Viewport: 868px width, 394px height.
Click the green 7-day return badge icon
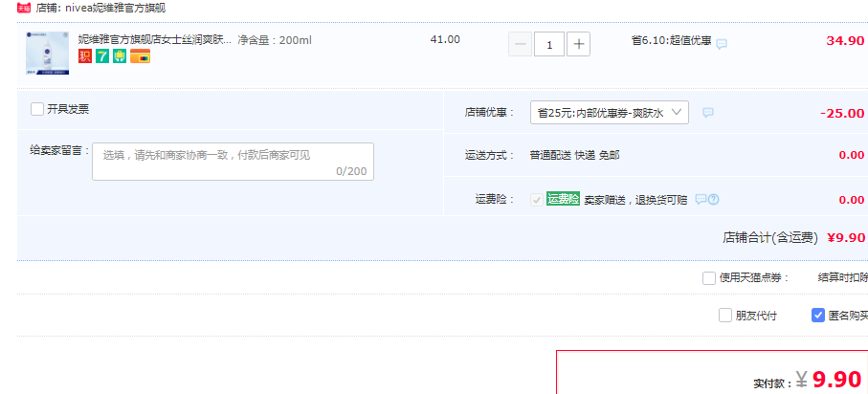pyautogui.click(x=102, y=55)
